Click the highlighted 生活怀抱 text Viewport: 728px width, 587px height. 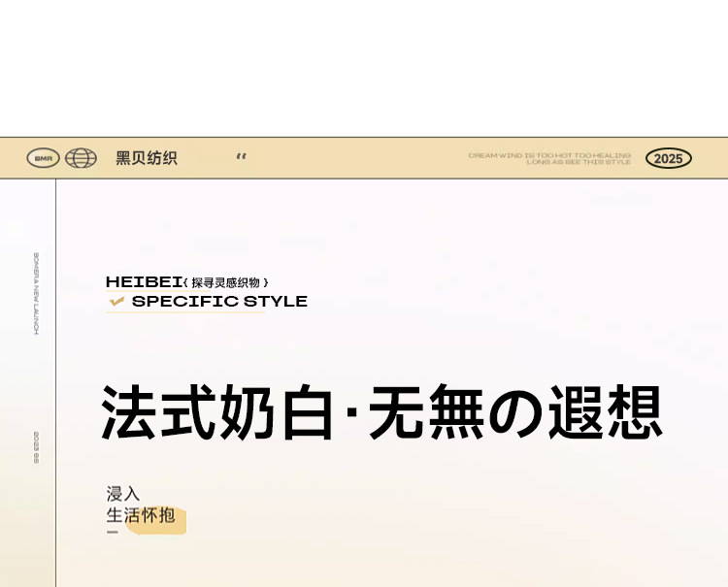click(x=141, y=515)
